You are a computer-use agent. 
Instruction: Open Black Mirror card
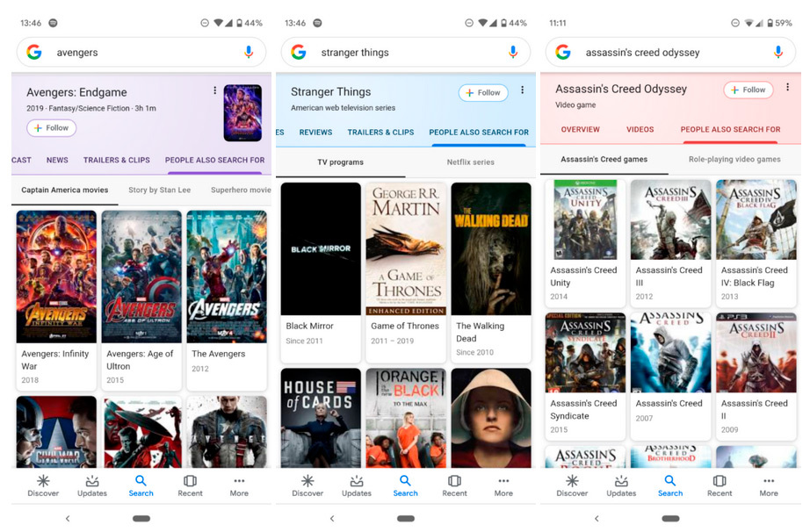[x=321, y=272]
